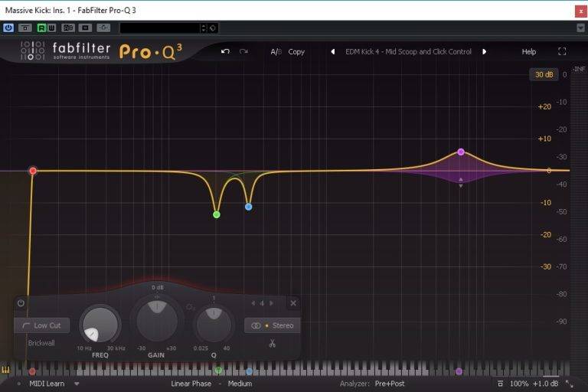Open the Stereo placement dropdown
The image size is (588, 392).
tap(273, 325)
